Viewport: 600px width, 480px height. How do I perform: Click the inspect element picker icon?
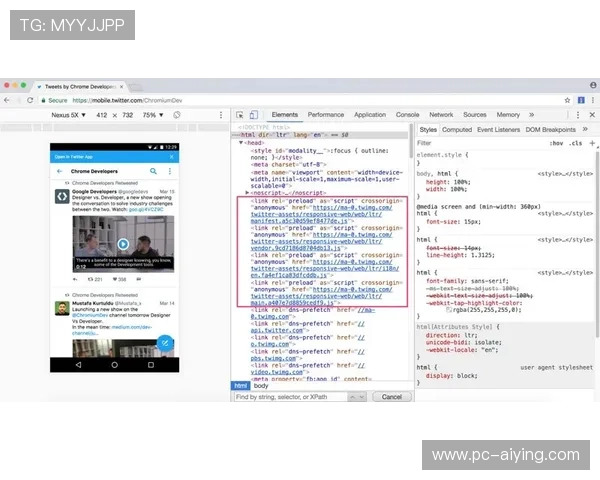pos(239,115)
